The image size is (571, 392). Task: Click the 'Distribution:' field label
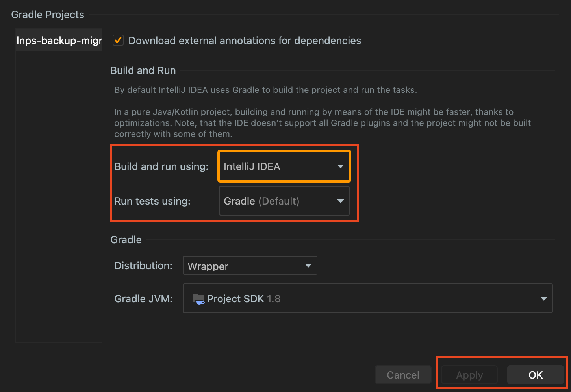(x=143, y=266)
